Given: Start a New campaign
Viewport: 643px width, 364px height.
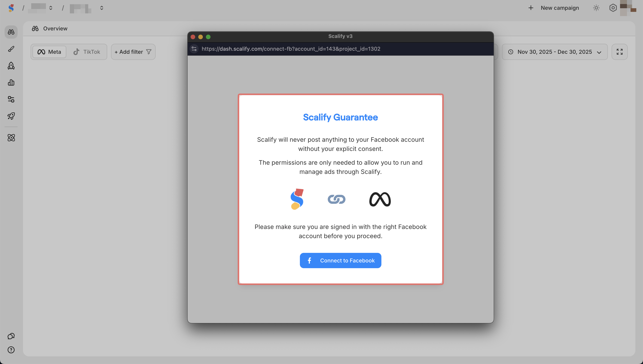Looking at the screenshot, I should point(554,8).
